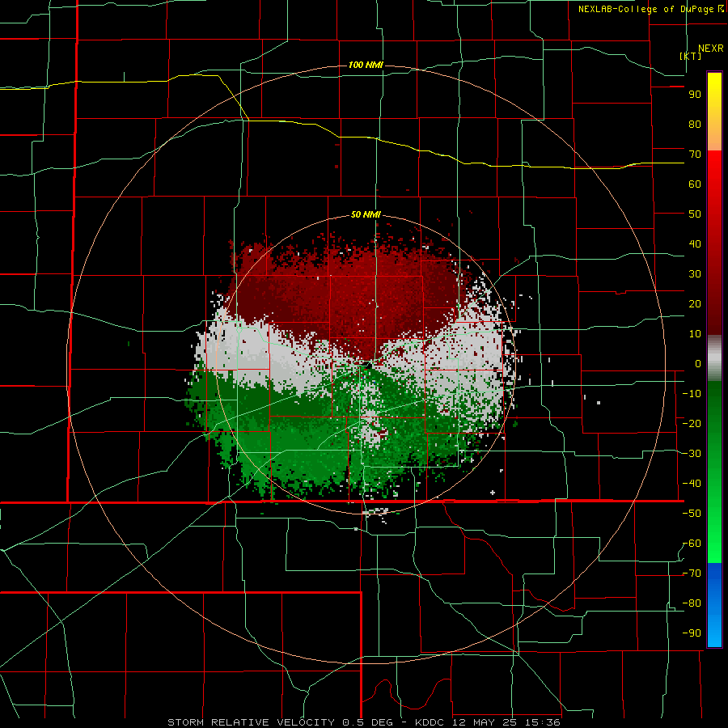This screenshot has width=728, height=728.
Task: Click the -50 value on velocity scale
Action: tap(692, 514)
